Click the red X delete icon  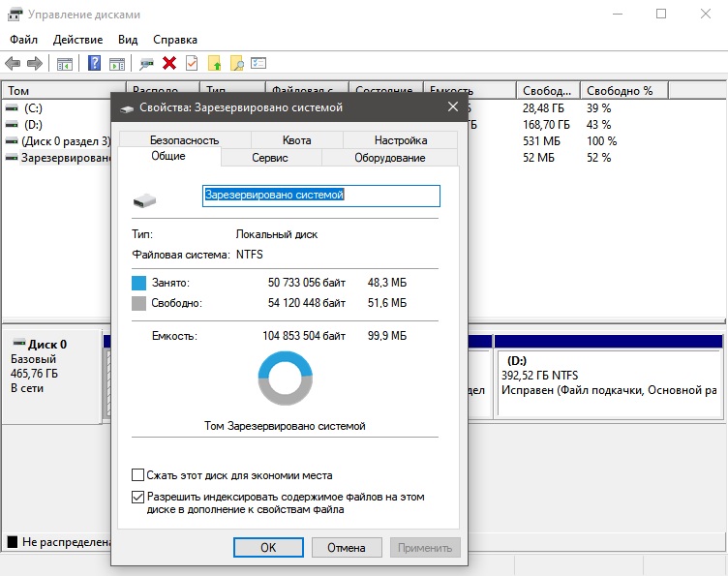(169, 63)
